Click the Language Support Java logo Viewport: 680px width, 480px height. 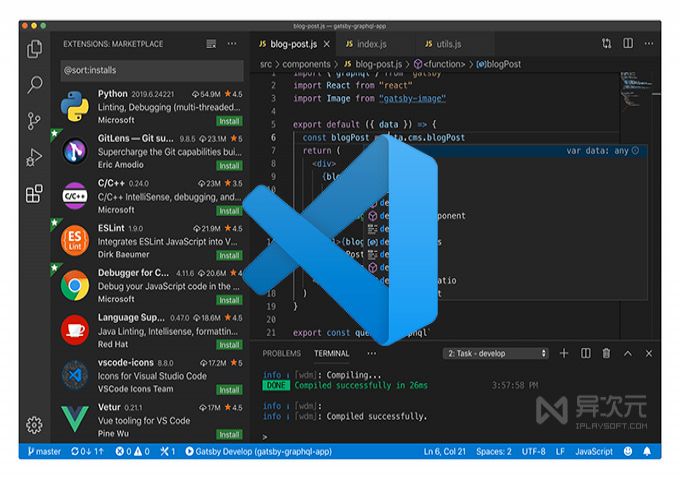(x=75, y=330)
